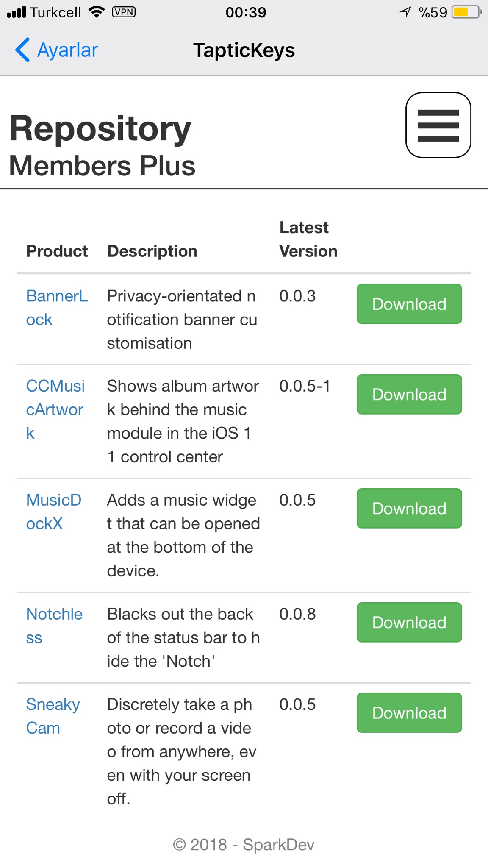Open the hamburger menu
Screen dimensions: 488x868
[x=438, y=125]
